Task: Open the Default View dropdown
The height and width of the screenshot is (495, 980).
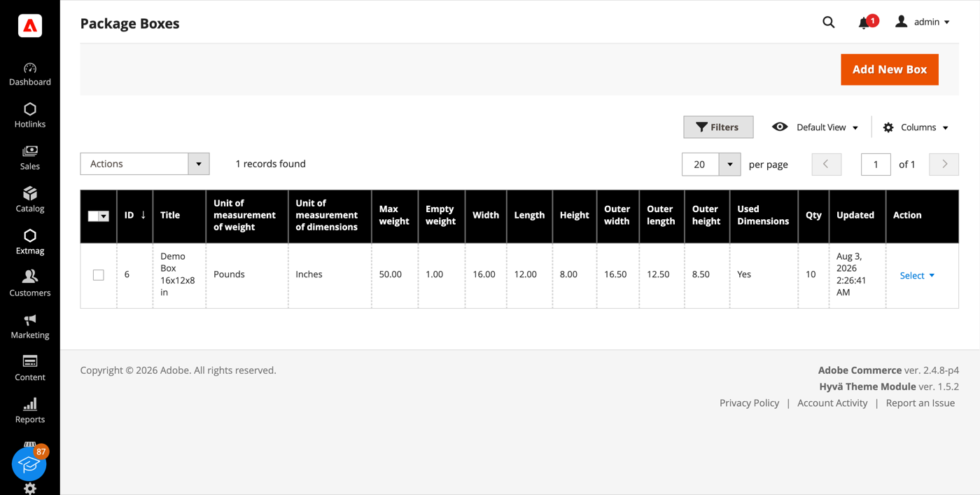Action: pos(815,127)
